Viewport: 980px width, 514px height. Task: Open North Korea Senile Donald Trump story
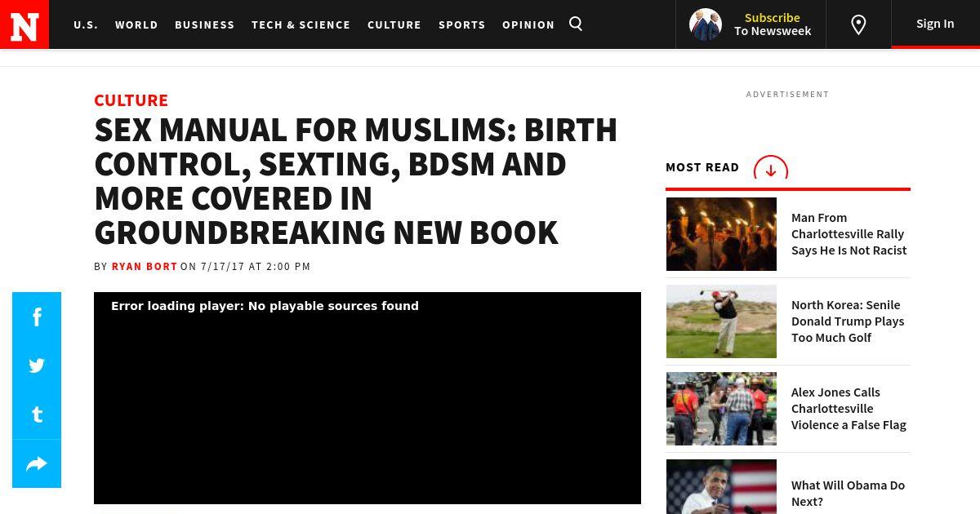click(848, 321)
